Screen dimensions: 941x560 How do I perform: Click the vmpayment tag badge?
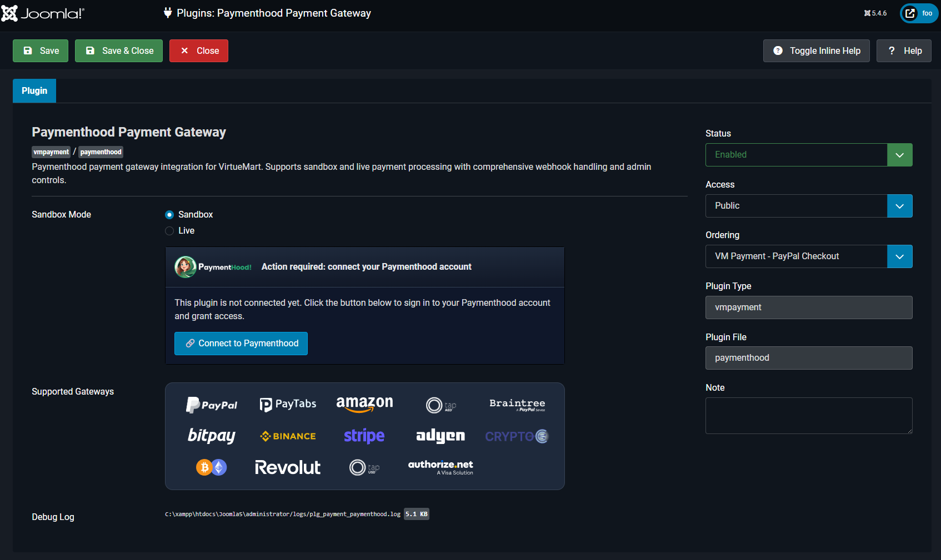point(51,152)
